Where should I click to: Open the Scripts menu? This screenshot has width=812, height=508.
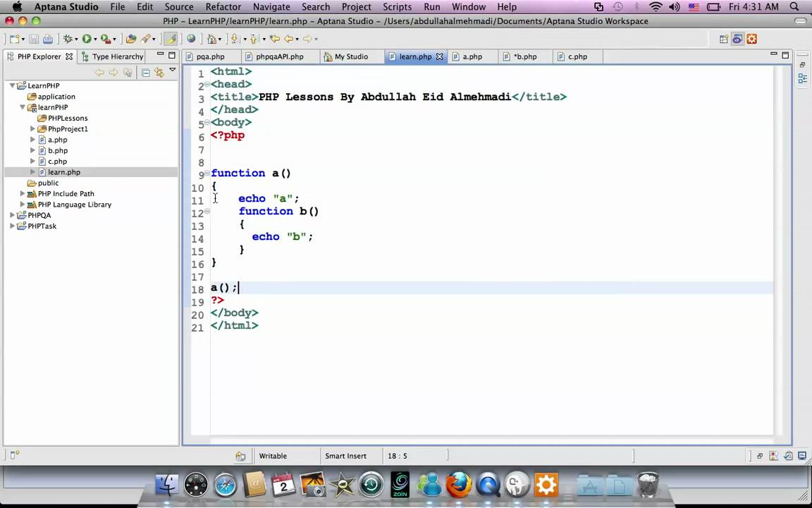[397, 6]
